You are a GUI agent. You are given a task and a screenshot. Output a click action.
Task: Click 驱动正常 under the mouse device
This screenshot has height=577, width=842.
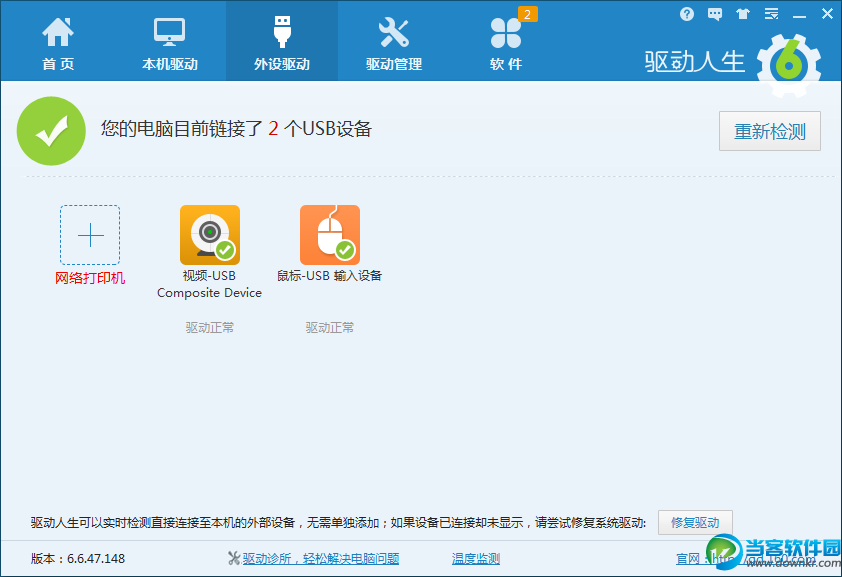[330, 327]
